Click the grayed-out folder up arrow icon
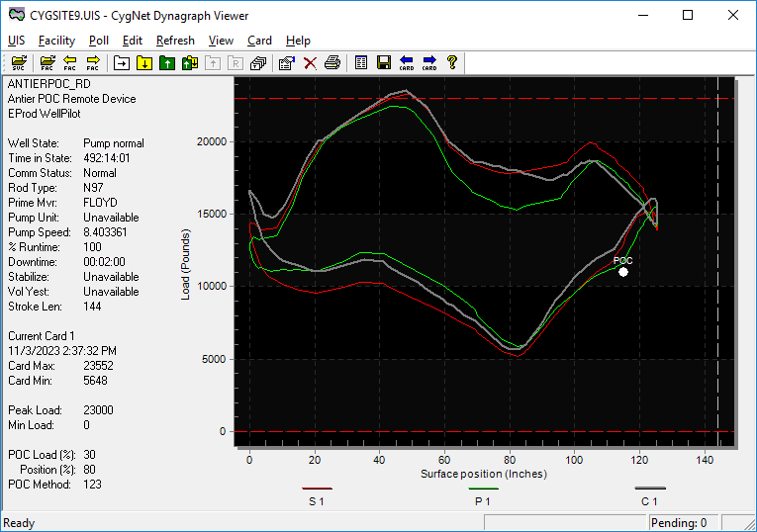 tap(213, 62)
